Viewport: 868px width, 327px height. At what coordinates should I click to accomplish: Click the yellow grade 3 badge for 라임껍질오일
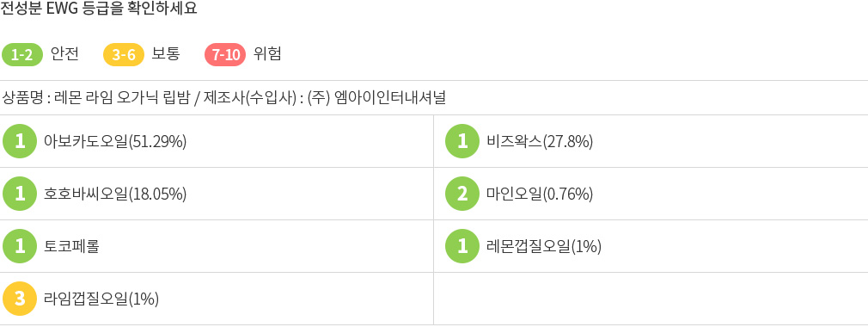click(20, 299)
